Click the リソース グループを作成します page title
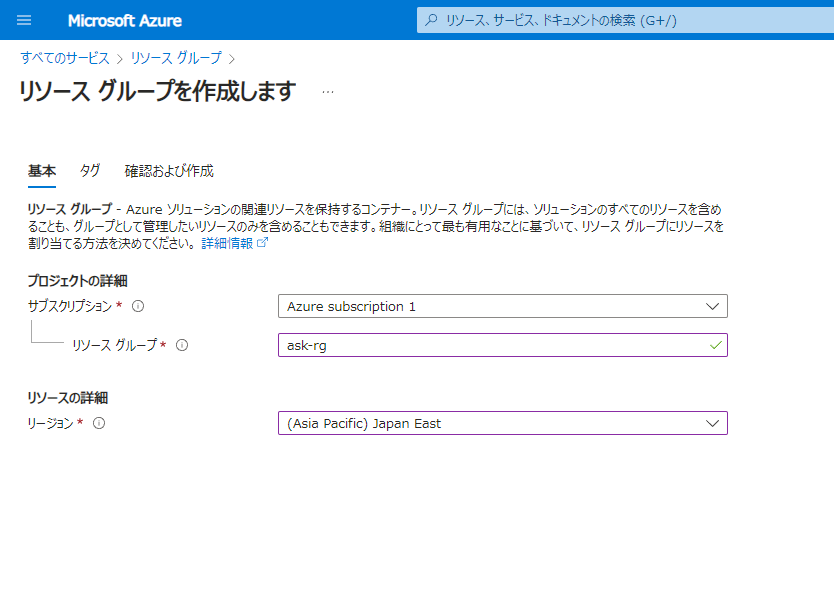This screenshot has height=616, width=834. click(x=157, y=91)
